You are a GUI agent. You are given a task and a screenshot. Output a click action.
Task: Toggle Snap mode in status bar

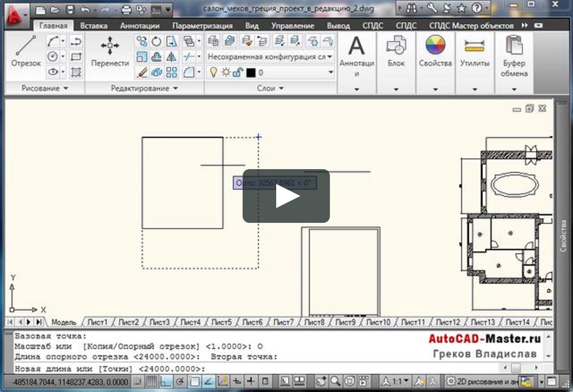pyautogui.click(x=137, y=382)
